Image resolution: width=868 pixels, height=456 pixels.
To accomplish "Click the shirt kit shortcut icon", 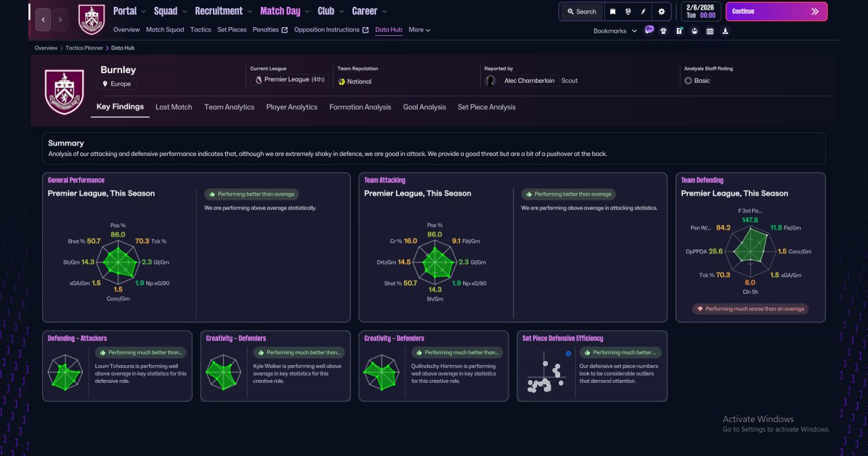I will click(663, 30).
